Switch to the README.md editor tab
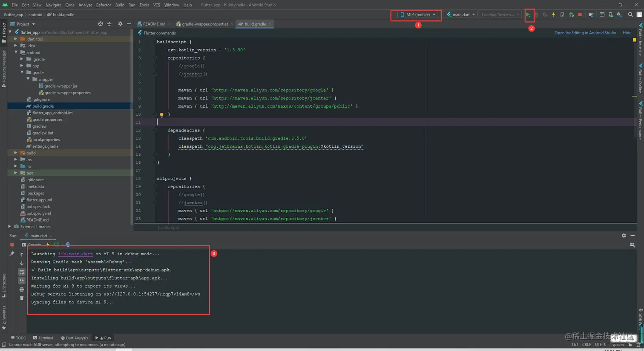Screen dimensions: 644x351 pyautogui.click(x=154, y=24)
